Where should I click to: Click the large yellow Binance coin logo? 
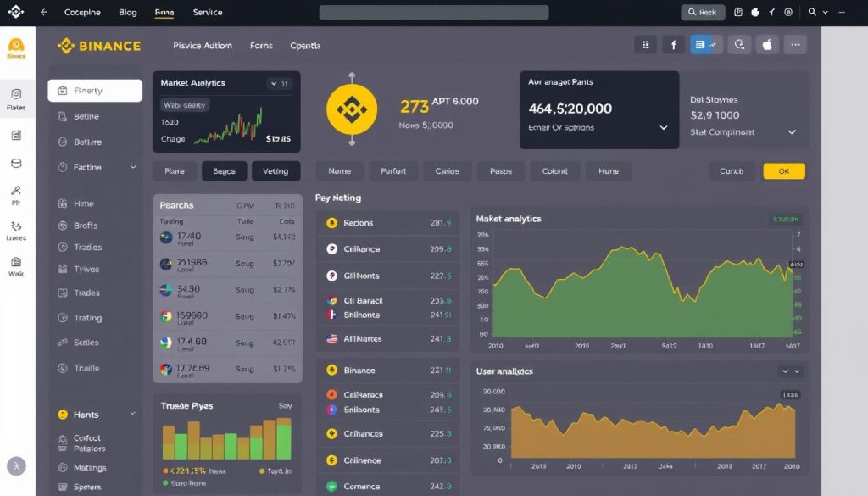pyautogui.click(x=352, y=109)
